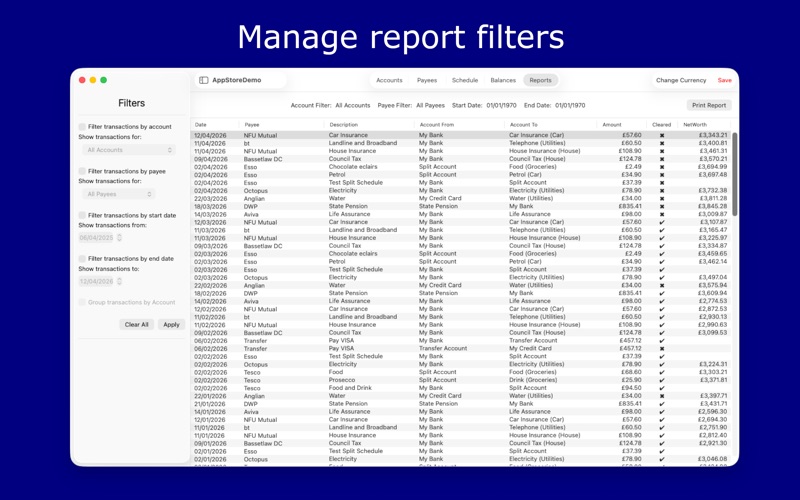Click the £3,099.53 net worth value
The width and height of the screenshot is (800, 500).
click(x=713, y=333)
